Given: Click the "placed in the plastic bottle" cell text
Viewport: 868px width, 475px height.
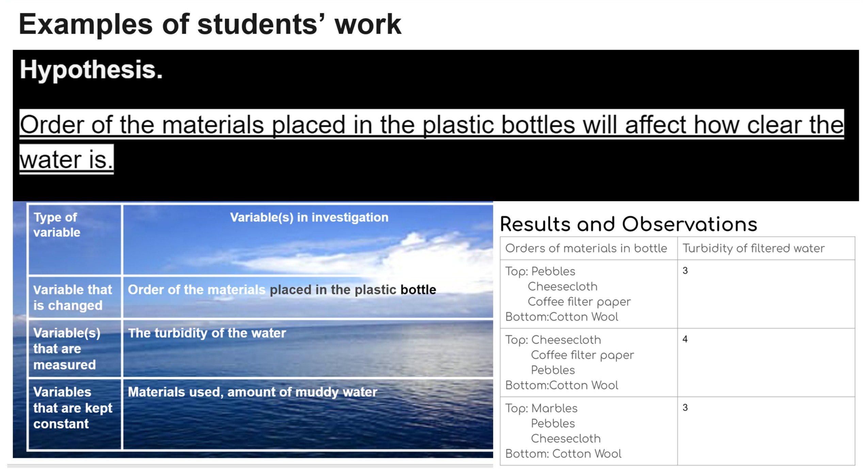Looking at the screenshot, I should click(x=353, y=290).
